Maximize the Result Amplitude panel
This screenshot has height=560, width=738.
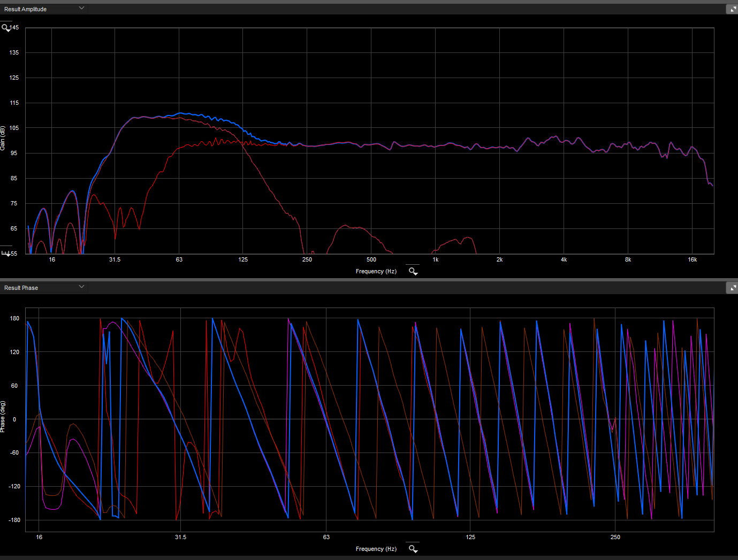tap(732, 9)
